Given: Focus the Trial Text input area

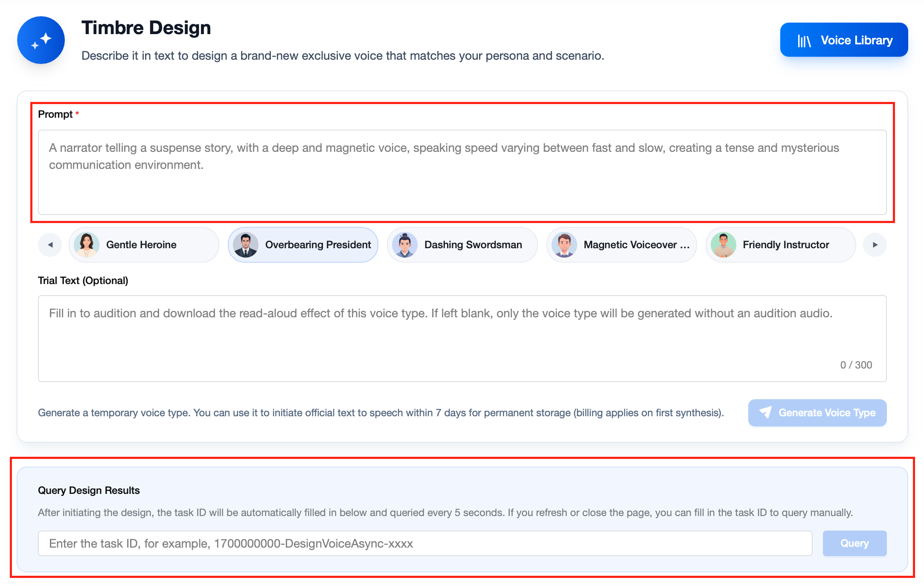Looking at the screenshot, I should click(462, 339).
